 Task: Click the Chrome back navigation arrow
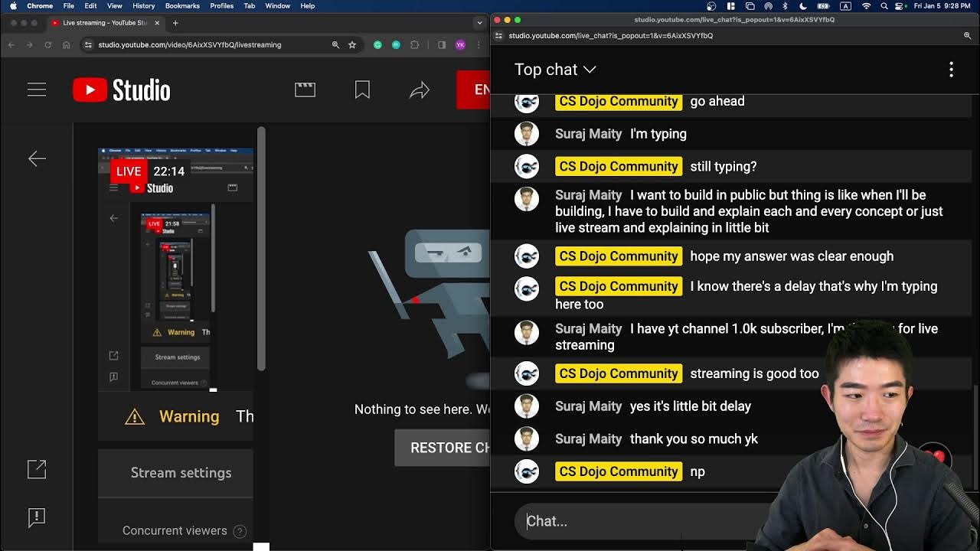11,45
